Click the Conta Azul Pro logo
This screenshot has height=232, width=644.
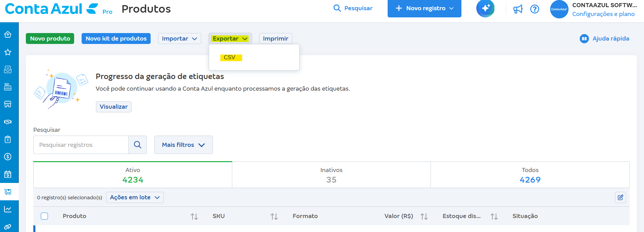[58, 9]
